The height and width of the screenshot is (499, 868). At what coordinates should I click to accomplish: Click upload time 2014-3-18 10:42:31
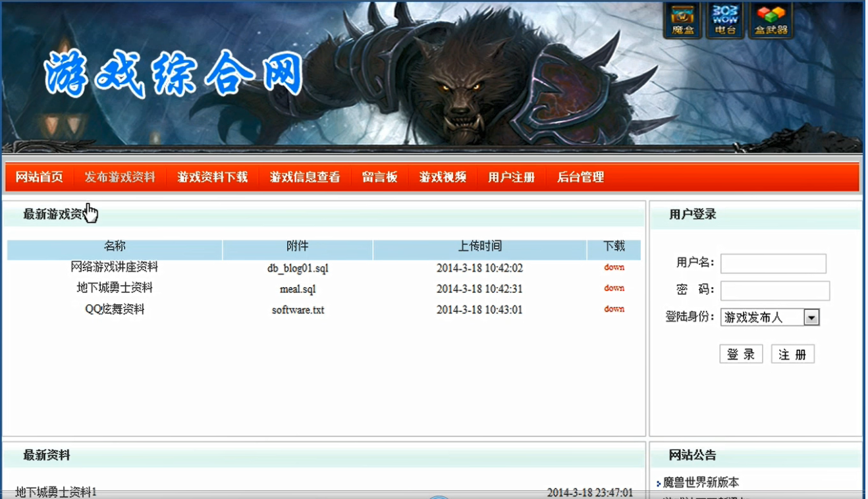click(x=479, y=289)
